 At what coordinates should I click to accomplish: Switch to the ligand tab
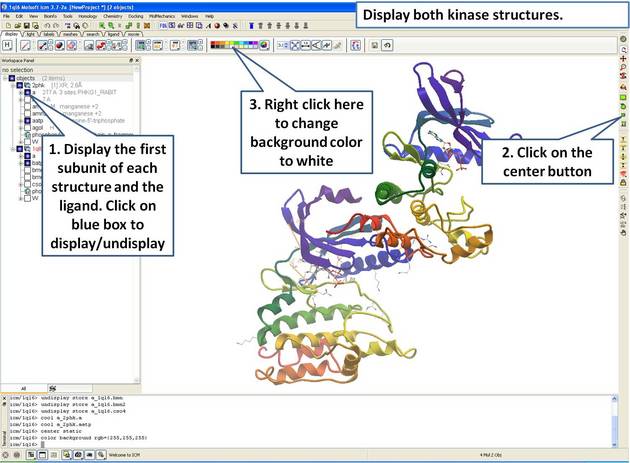pyautogui.click(x=113, y=34)
